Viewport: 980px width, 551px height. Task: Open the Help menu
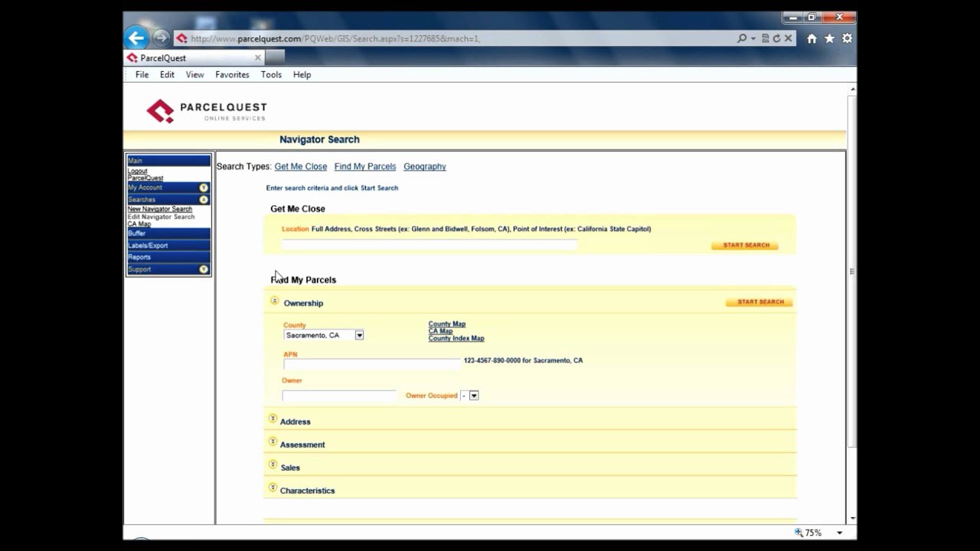(x=302, y=75)
